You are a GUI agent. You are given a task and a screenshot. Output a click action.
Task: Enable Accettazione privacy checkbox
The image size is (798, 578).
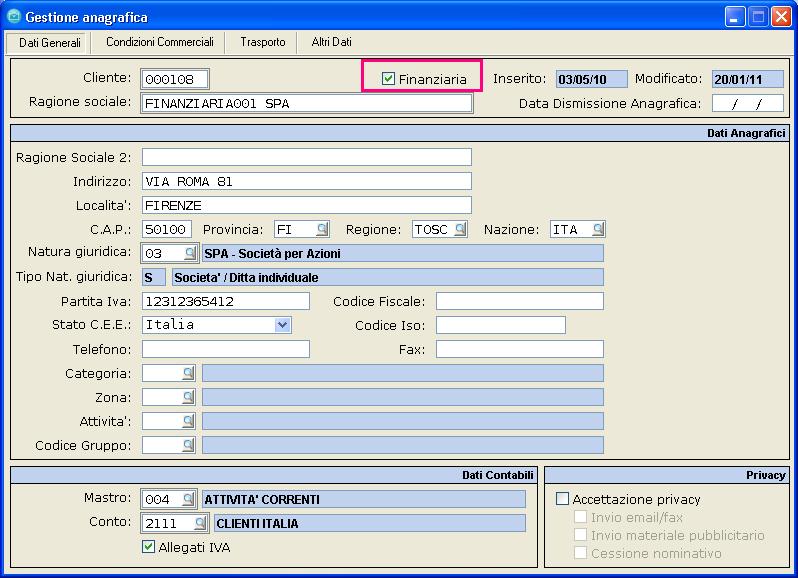pos(562,499)
